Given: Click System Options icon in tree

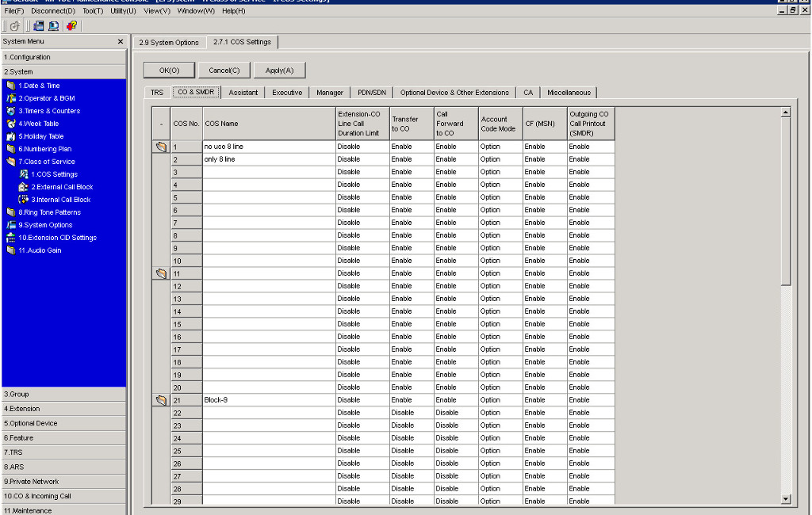Looking at the screenshot, I should pos(11,225).
